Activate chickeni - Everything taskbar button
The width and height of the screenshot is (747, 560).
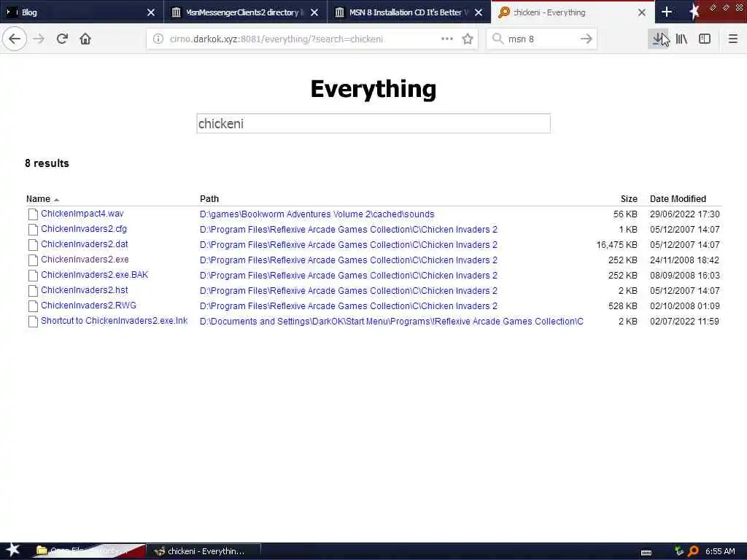click(x=204, y=551)
